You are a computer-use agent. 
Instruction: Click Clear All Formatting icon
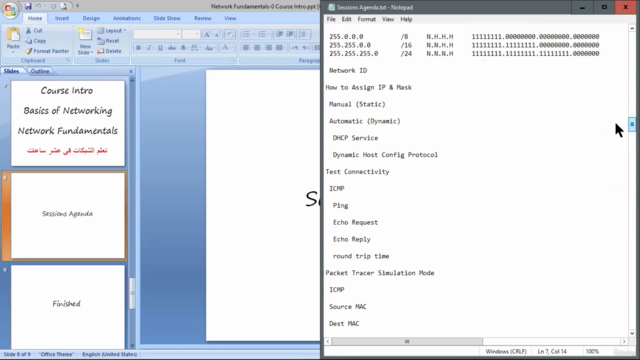click(230, 35)
